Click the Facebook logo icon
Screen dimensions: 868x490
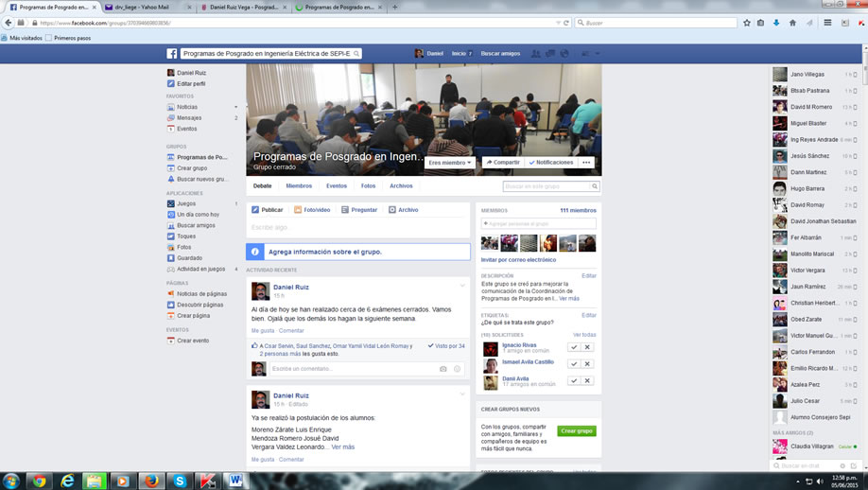click(171, 54)
